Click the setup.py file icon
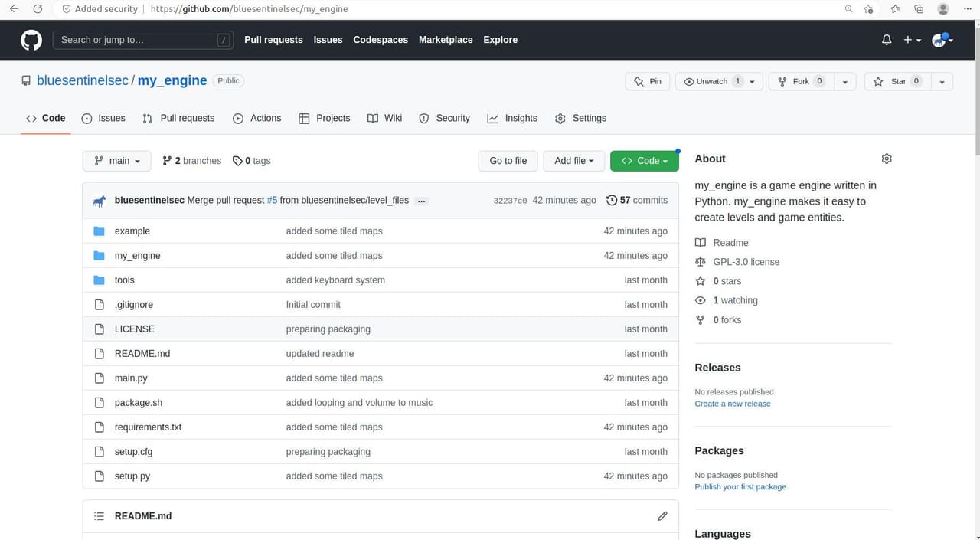 point(99,476)
